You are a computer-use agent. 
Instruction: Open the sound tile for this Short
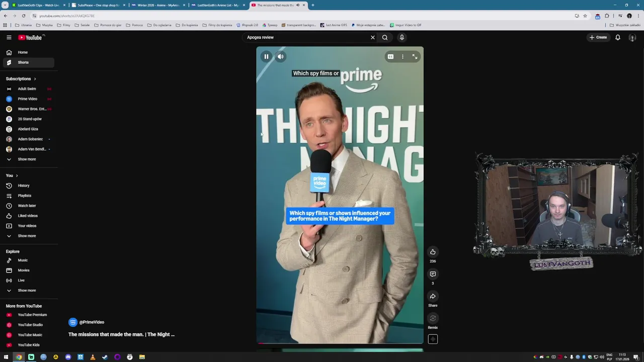[x=433, y=339]
